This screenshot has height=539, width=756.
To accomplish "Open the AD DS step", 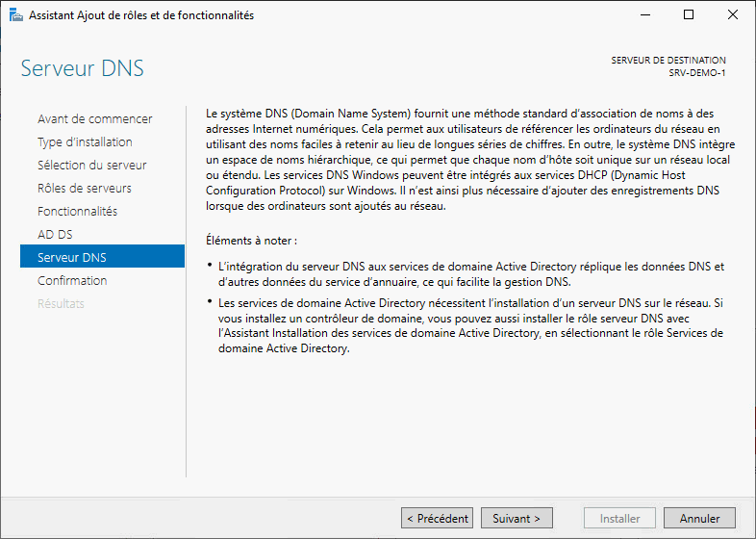I will [55, 235].
